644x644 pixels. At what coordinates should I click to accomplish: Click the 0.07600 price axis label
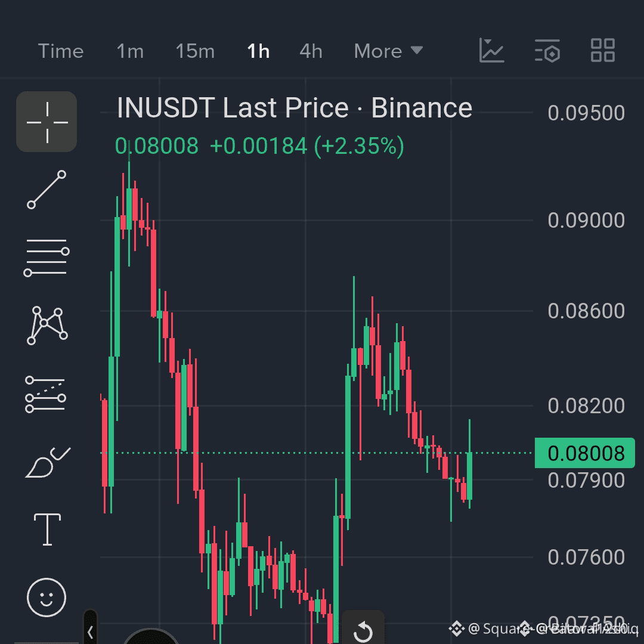point(586,558)
